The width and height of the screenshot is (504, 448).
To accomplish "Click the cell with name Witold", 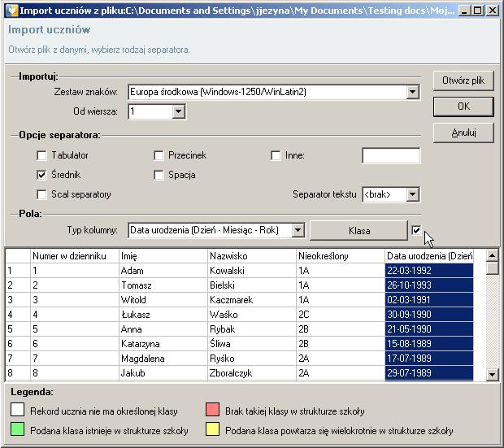I will [x=163, y=300].
